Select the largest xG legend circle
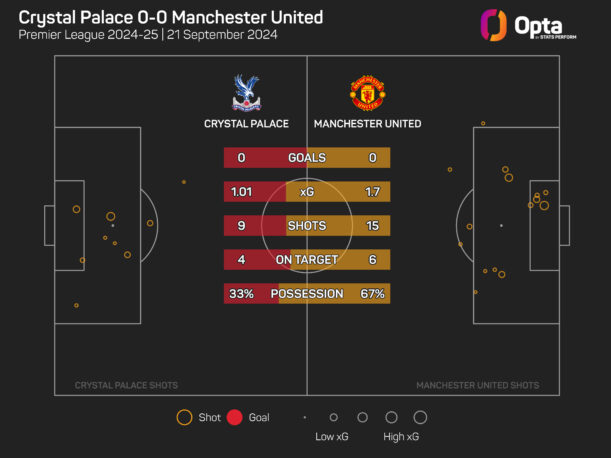This screenshot has height=458, width=611. coord(420,417)
